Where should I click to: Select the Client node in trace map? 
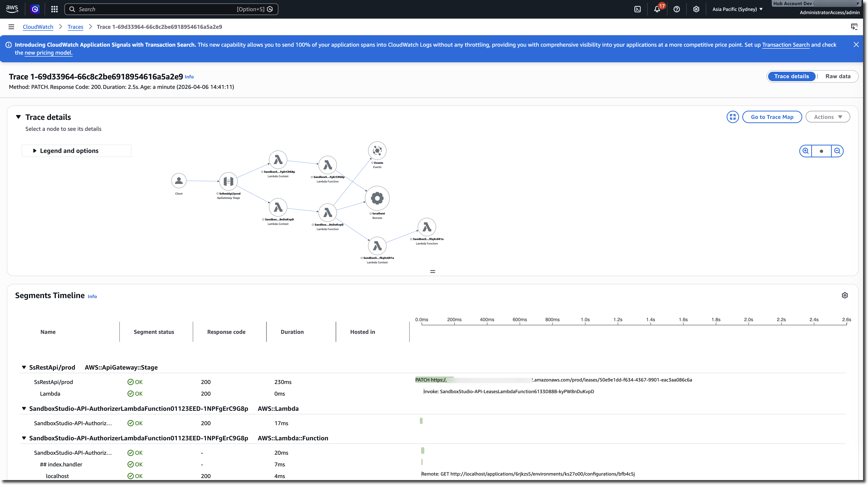click(x=179, y=181)
